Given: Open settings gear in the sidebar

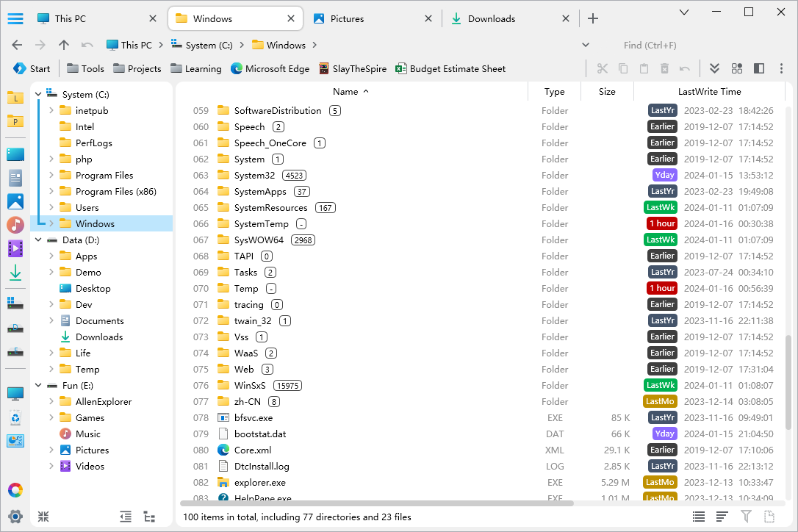Looking at the screenshot, I should (15, 516).
